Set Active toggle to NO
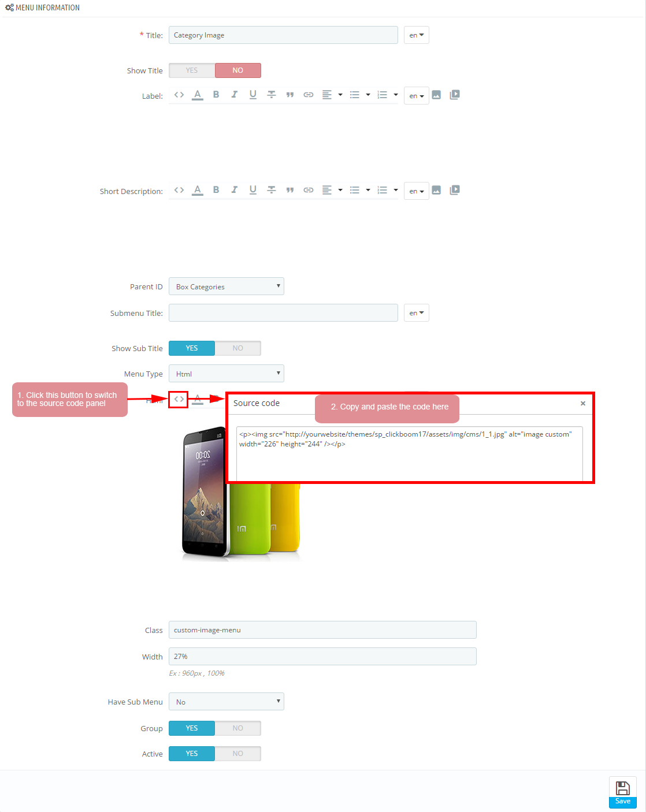Viewport: 646px width, 812px height. 238,754
